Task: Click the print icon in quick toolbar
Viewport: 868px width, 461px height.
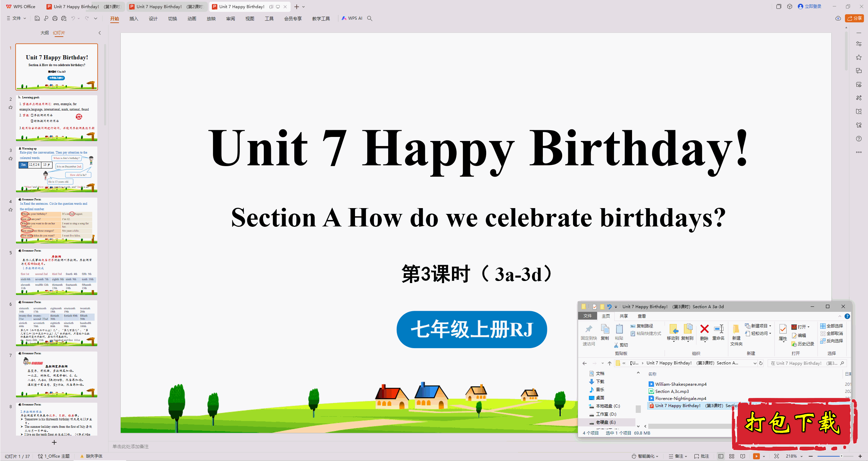Action: [x=55, y=18]
